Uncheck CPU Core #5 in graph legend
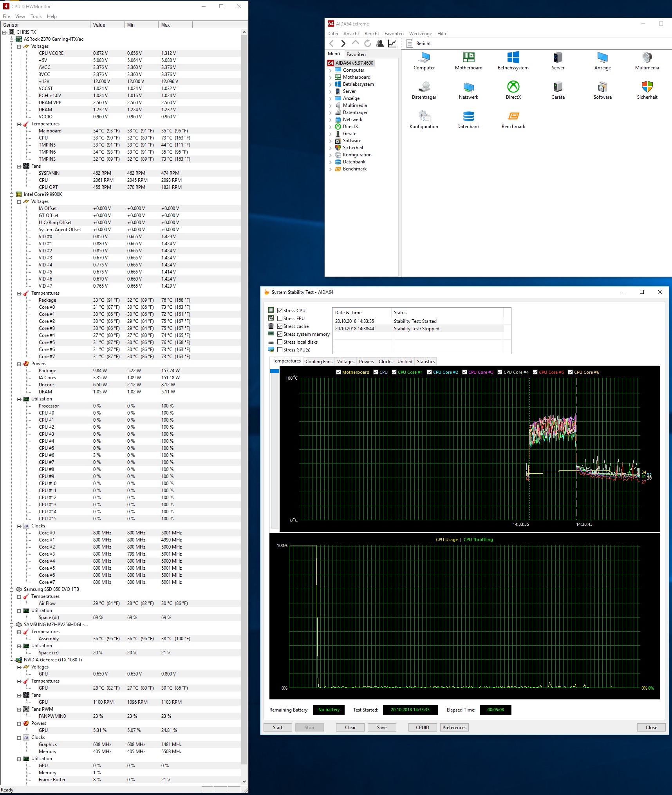This screenshot has height=795, width=672. tap(535, 372)
